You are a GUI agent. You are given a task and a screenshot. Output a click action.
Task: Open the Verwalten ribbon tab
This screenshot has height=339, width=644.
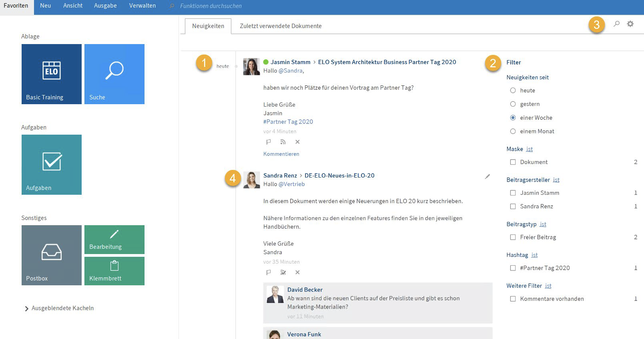(x=142, y=6)
